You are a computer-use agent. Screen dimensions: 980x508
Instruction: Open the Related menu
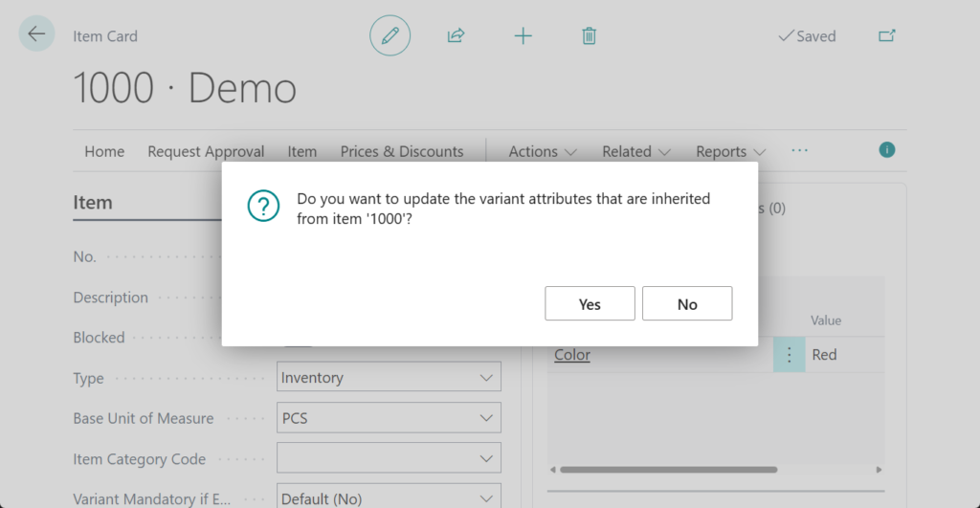[635, 151]
